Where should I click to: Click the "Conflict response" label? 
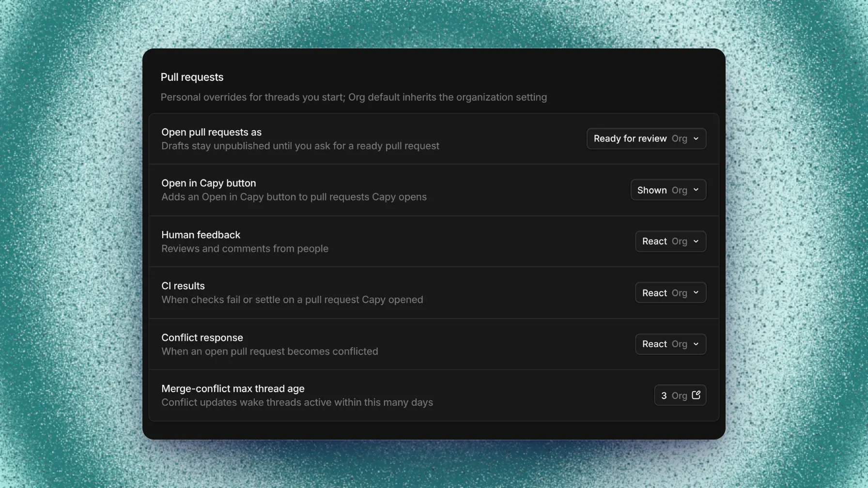pos(202,337)
